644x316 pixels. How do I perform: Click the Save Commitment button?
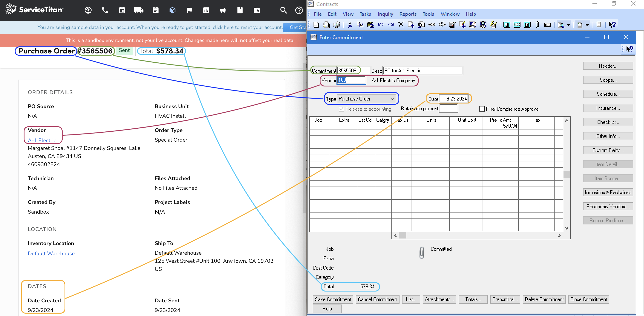pos(333,300)
